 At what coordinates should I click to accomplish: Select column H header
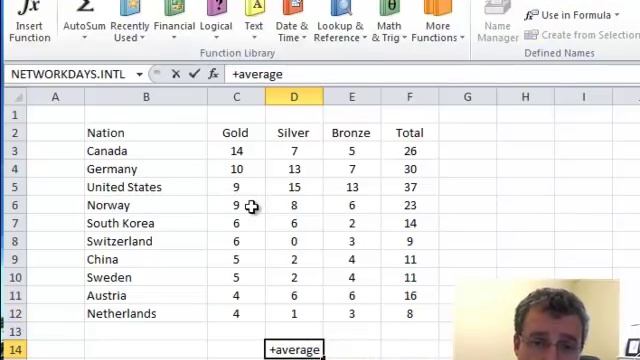point(525,97)
